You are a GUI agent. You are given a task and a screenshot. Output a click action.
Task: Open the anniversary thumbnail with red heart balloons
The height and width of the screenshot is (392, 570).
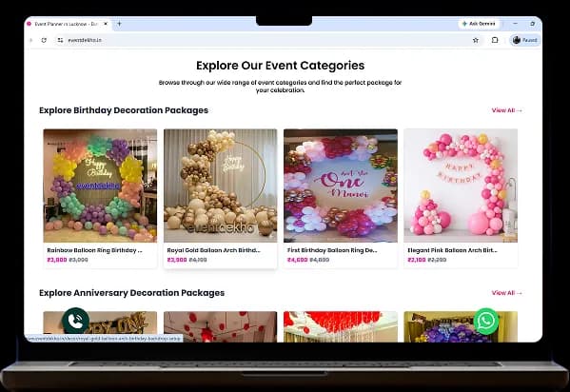[x=221, y=326]
